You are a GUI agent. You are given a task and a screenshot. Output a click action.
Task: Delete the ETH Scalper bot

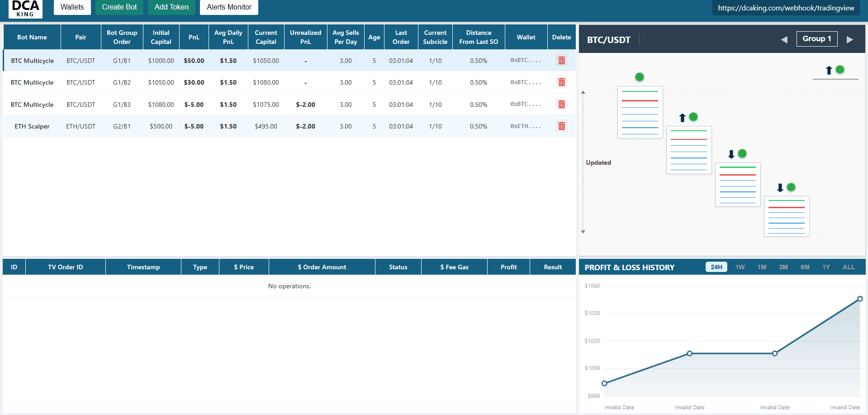click(x=561, y=126)
